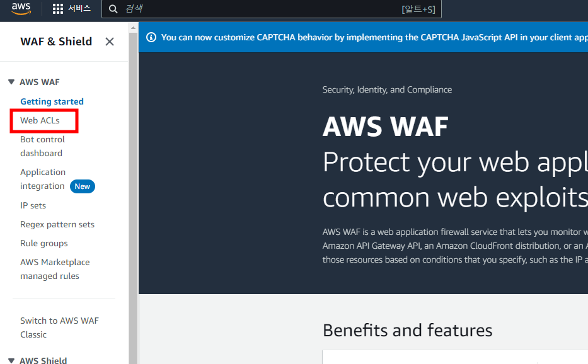Open Getting started page
The width and height of the screenshot is (588, 364).
(52, 101)
